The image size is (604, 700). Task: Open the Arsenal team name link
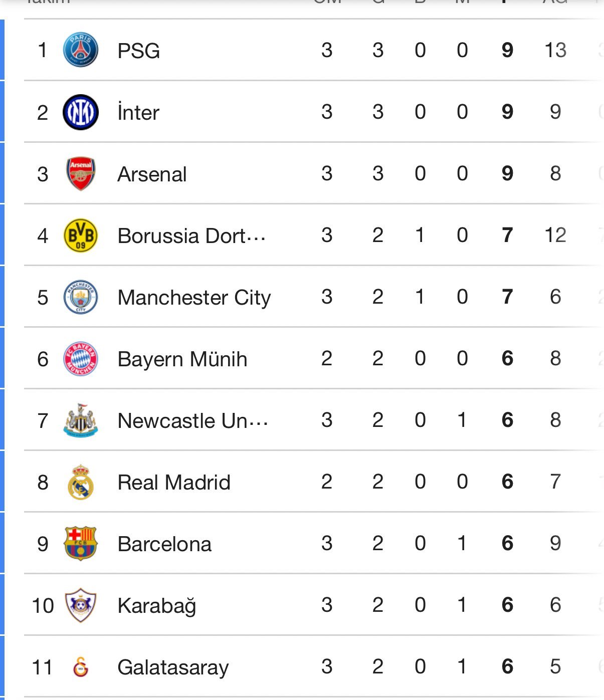pos(152,174)
